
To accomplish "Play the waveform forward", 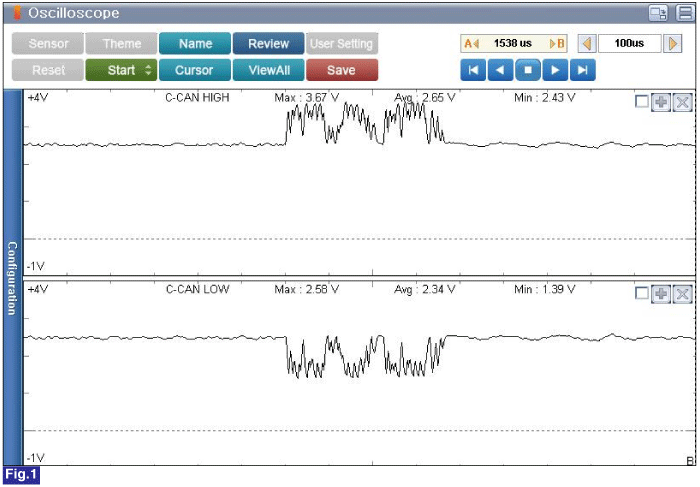I will click(x=555, y=70).
